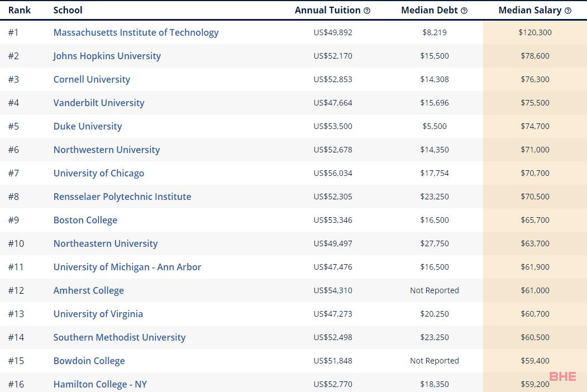Open University of Virginia link
The height and width of the screenshot is (392, 587).
pyautogui.click(x=98, y=314)
